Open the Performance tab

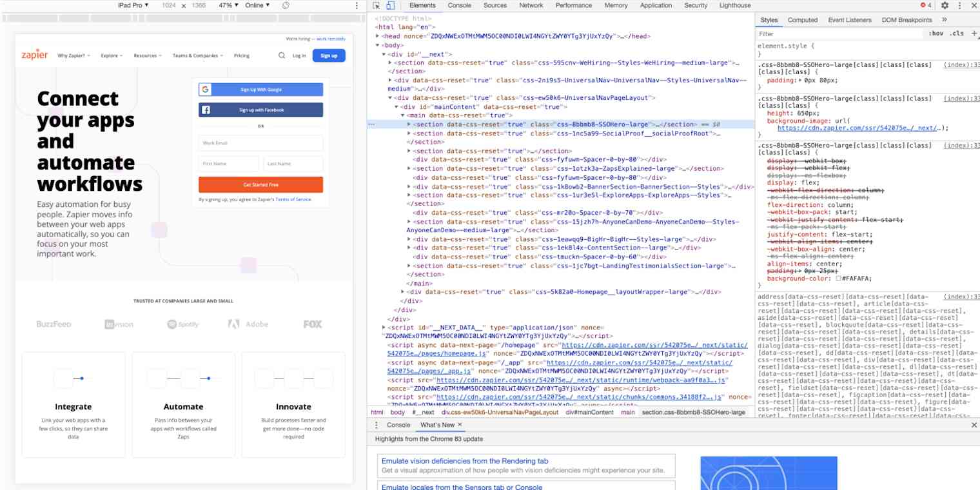574,5
